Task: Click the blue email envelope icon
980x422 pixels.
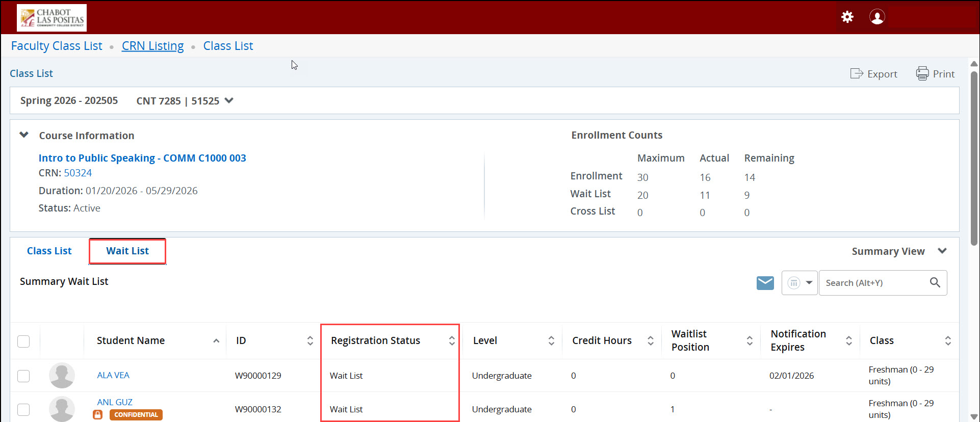Action: tap(765, 283)
